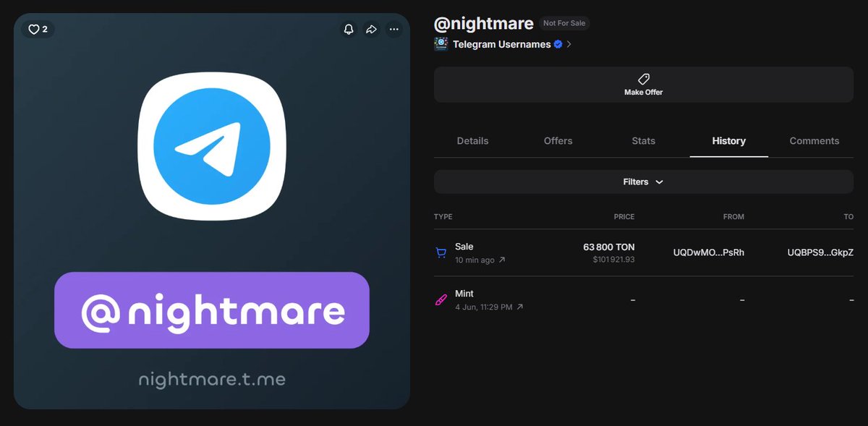Click the @nightmare title heading
The width and height of the screenshot is (868, 426).
click(x=483, y=23)
